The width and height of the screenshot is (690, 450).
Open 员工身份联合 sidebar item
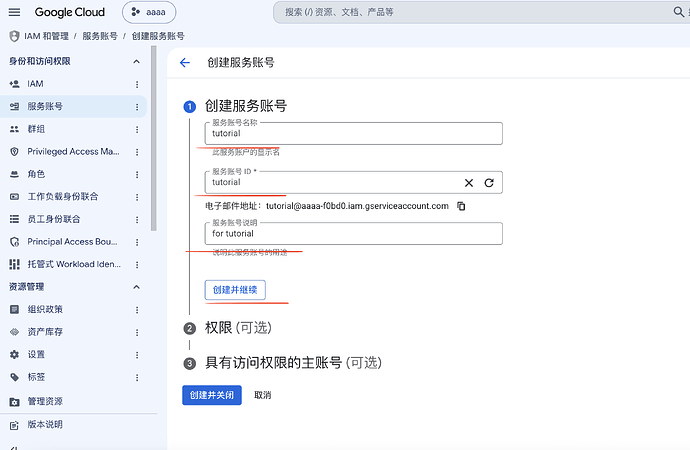pyautogui.click(x=73, y=219)
